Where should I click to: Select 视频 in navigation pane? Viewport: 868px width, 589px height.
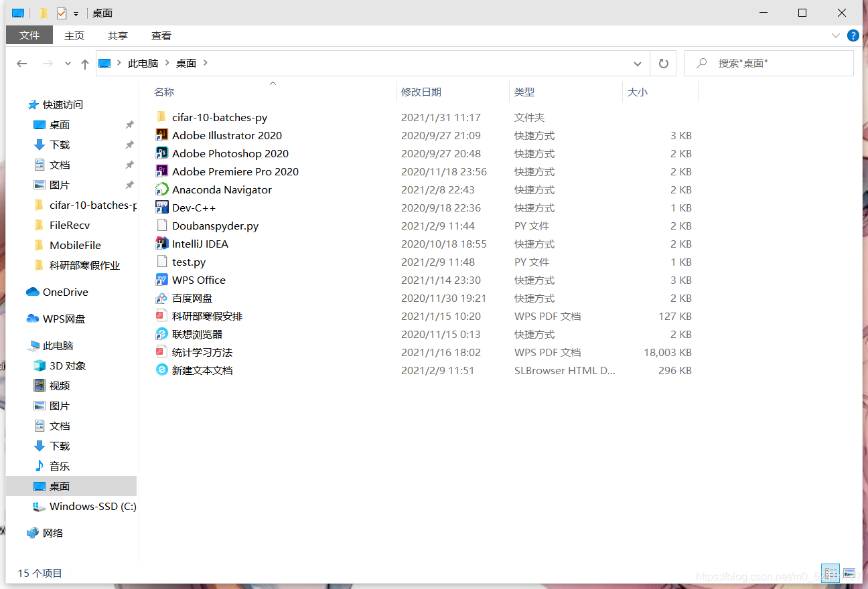60,386
